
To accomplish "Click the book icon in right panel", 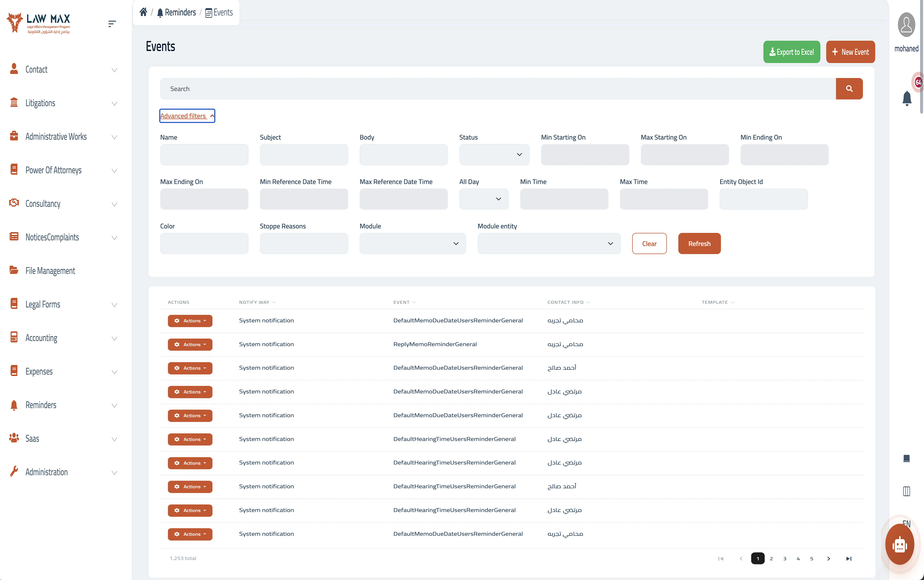I will coord(906,458).
